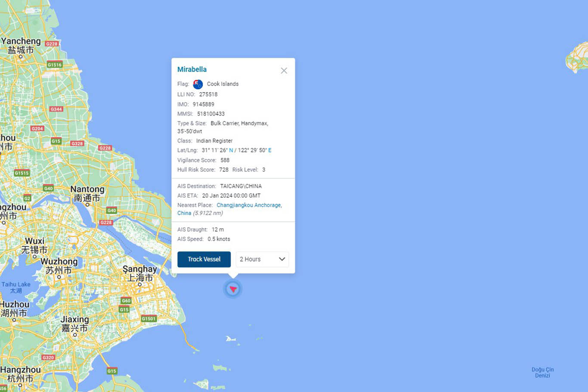Click the G204 road shield on map

(x=37, y=129)
